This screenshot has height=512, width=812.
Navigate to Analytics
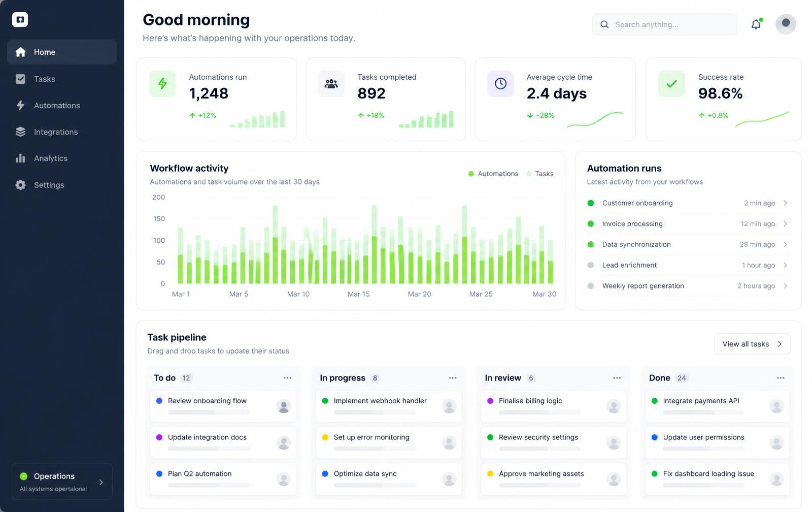tap(62, 158)
